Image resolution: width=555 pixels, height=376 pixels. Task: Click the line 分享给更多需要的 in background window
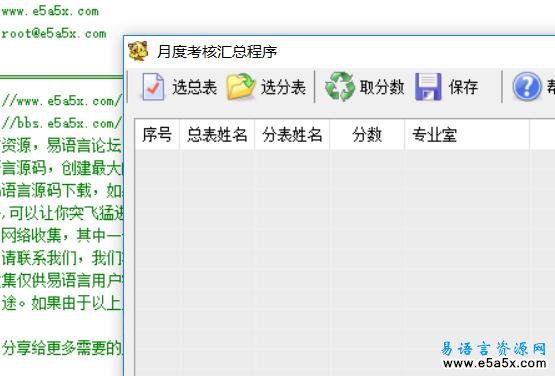62,348
